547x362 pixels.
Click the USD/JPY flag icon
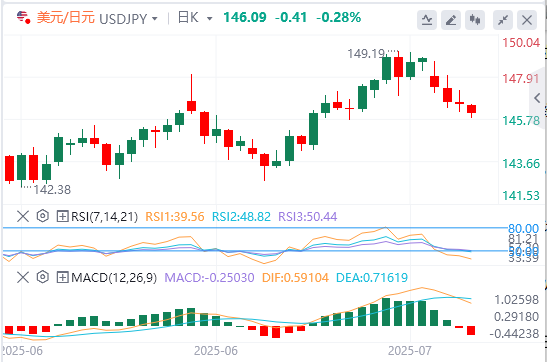24,17
